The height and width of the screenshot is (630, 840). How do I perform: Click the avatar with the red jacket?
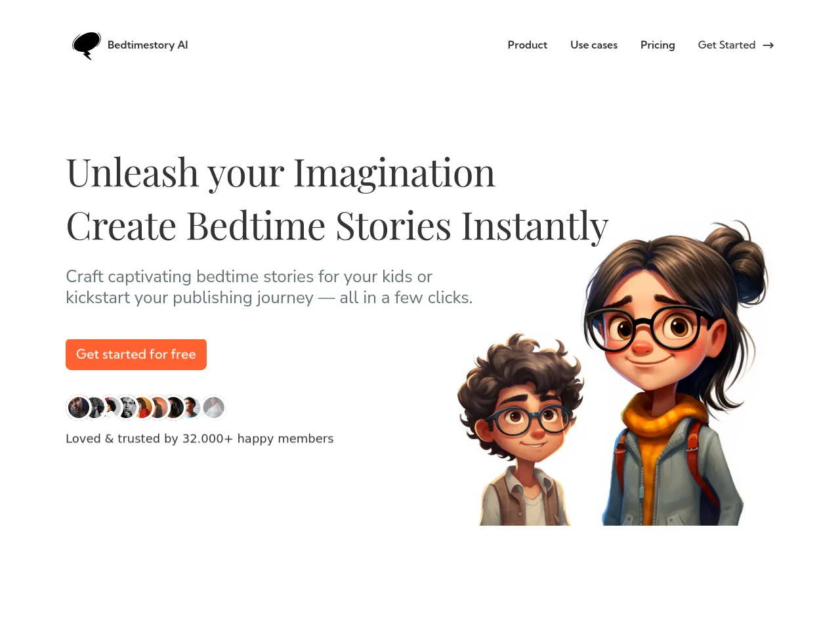coord(144,408)
